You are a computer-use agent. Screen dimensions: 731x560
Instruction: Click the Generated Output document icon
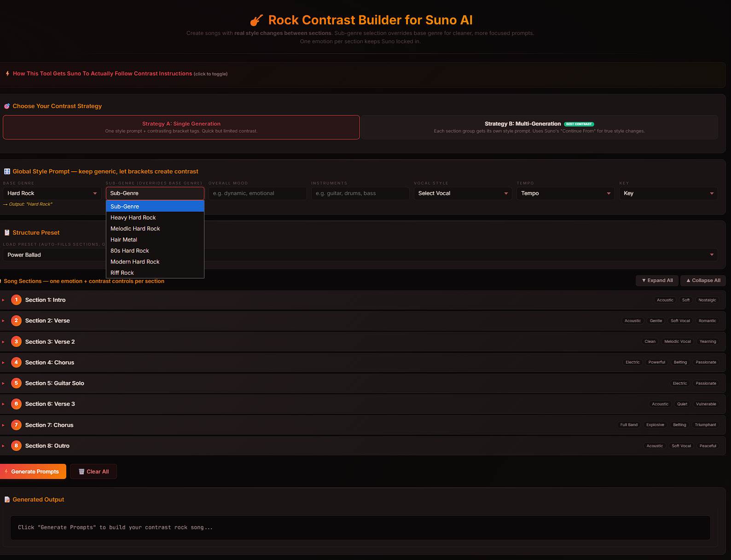point(7,500)
